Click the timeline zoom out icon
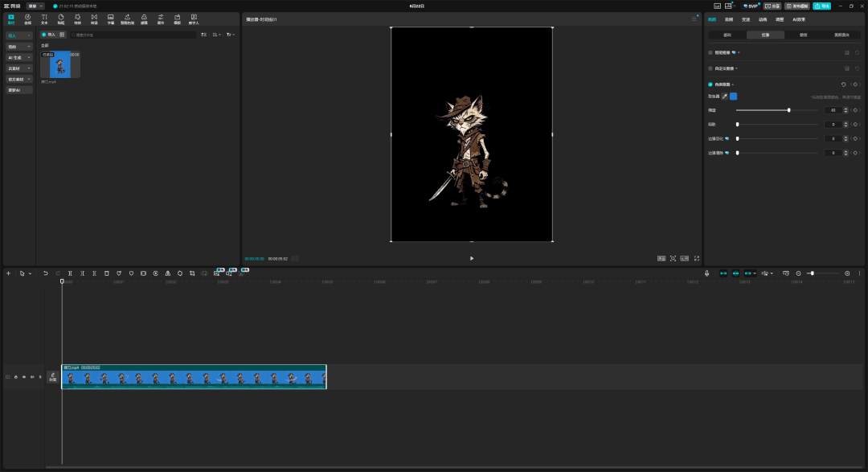The image size is (868, 472). point(798,273)
